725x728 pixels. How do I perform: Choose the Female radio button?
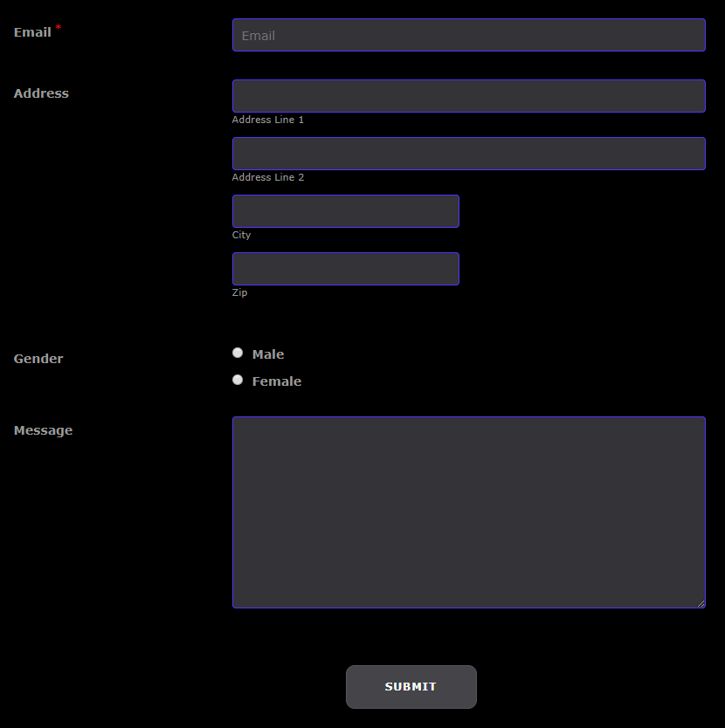[238, 380]
